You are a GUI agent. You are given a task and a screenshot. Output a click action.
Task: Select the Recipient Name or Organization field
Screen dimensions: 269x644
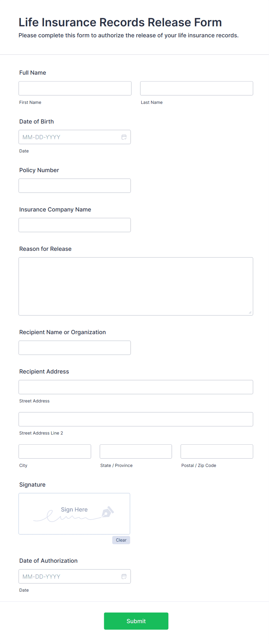tap(74, 347)
